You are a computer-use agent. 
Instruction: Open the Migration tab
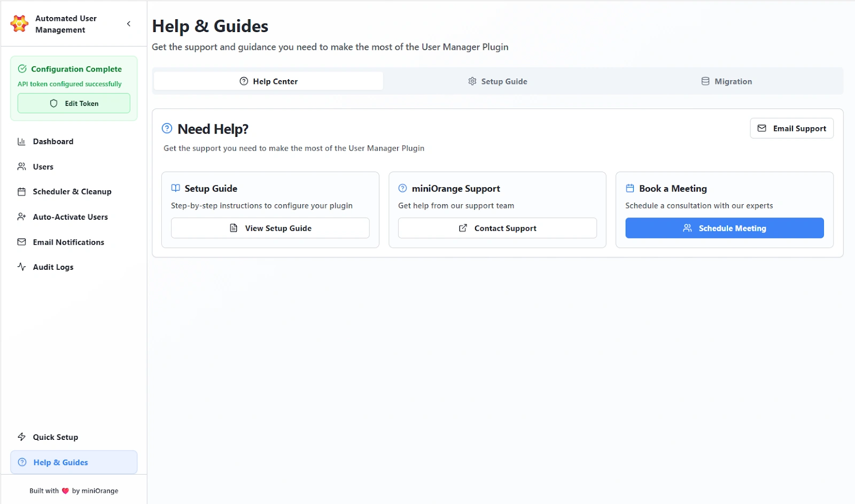726,81
